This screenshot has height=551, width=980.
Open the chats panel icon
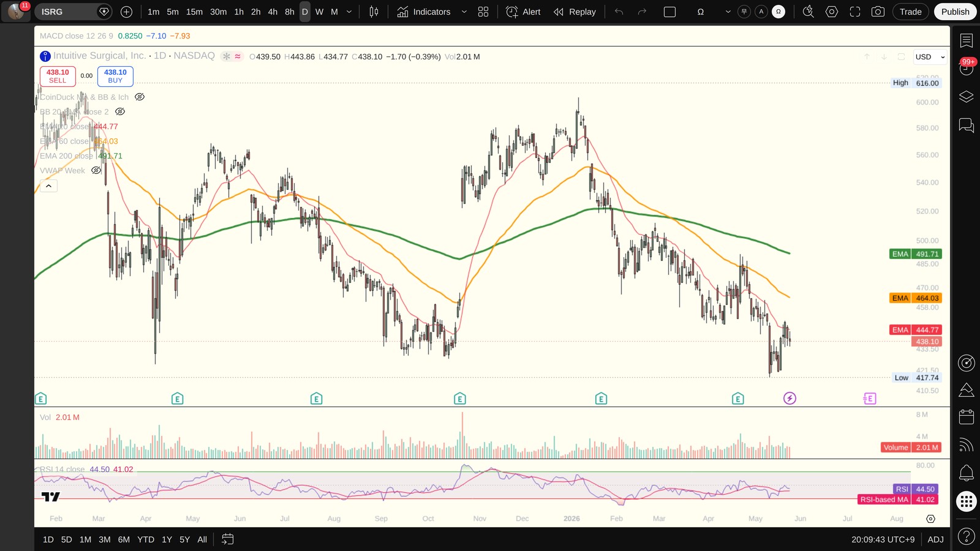[967, 125]
